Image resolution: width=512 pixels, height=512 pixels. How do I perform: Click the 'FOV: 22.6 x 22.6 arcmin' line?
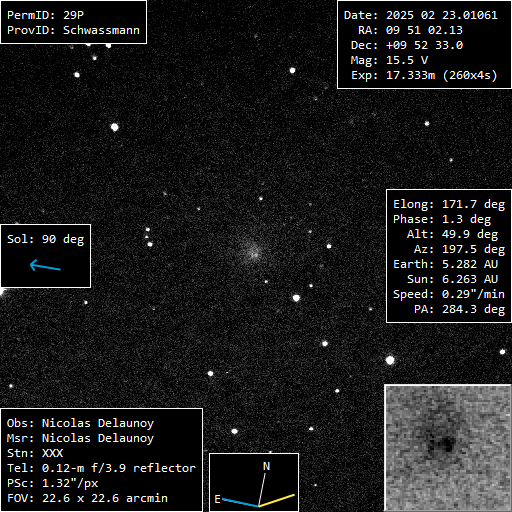pyautogui.click(x=87, y=498)
